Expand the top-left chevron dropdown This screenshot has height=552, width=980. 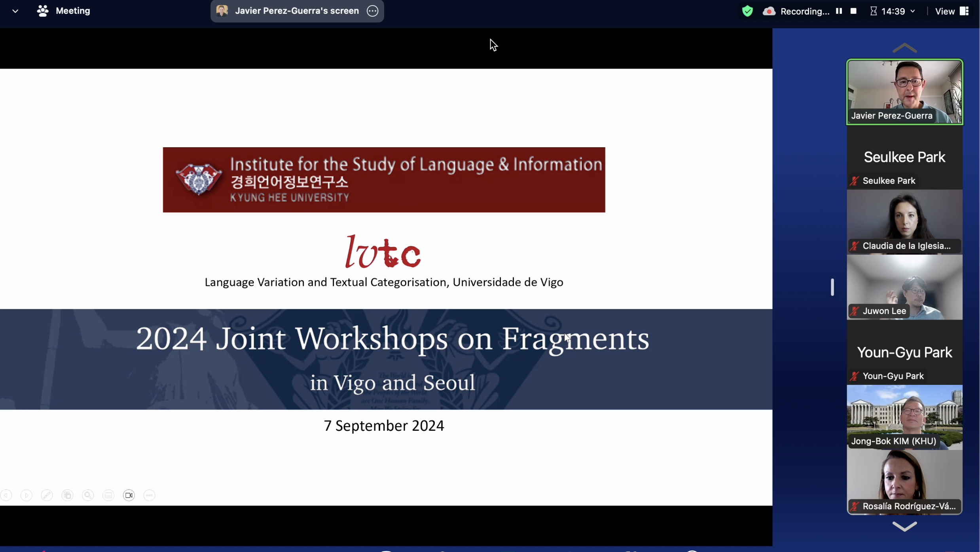[15, 11]
